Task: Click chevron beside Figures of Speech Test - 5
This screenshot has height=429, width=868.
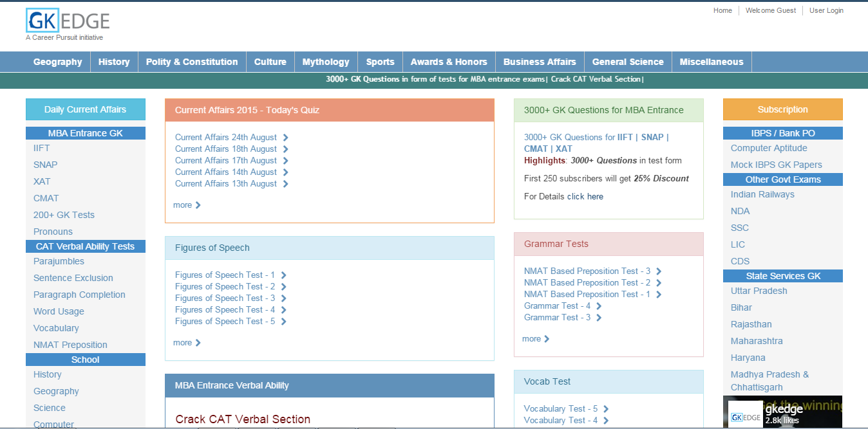Action: (x=283, y=322)
